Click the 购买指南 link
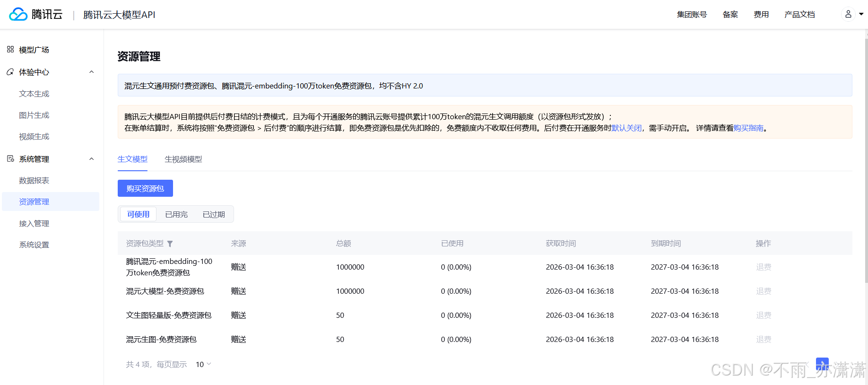 pyautogui.click(x=748, y=128)
